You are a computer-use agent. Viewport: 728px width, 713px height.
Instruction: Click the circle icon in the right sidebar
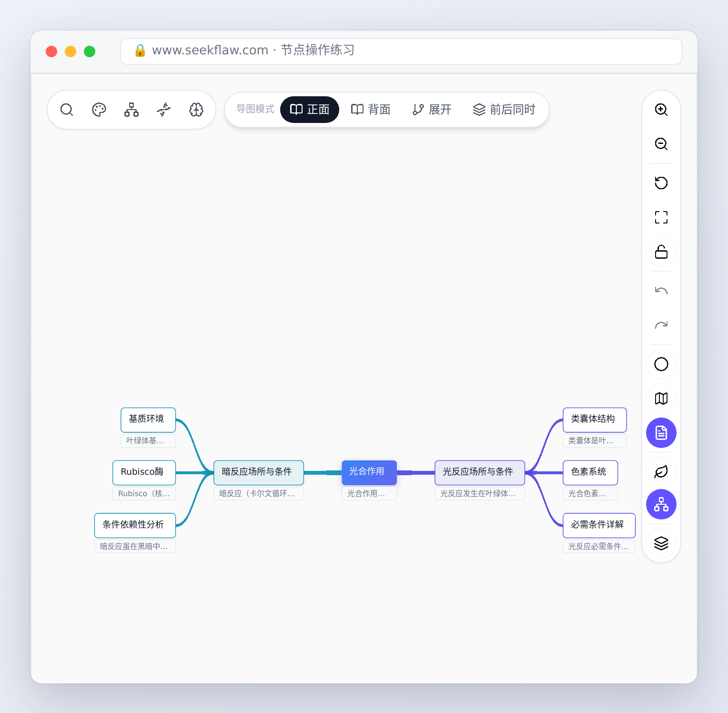(x=661, y=364)
